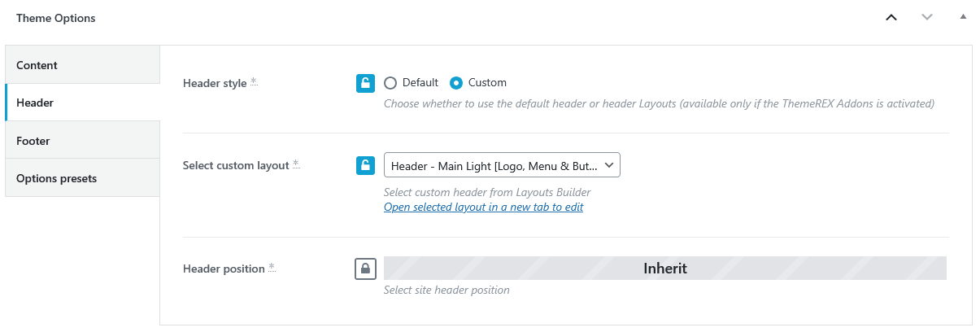980x332 pixels.
Task: Click the unlock icon beside Select custom layout
Action: [365, 166]
